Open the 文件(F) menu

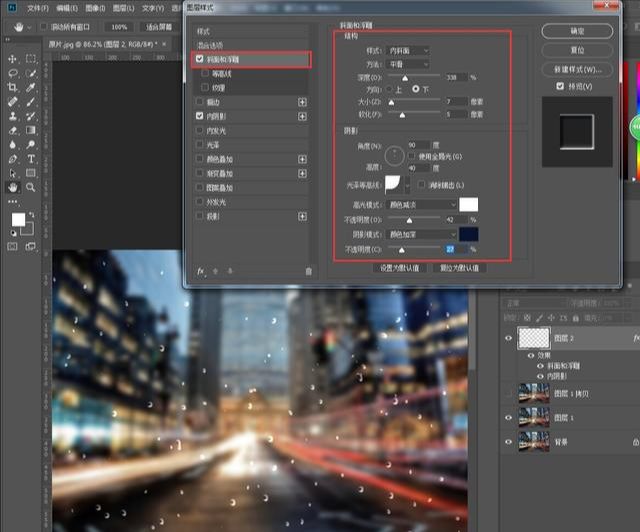point(38,8)
